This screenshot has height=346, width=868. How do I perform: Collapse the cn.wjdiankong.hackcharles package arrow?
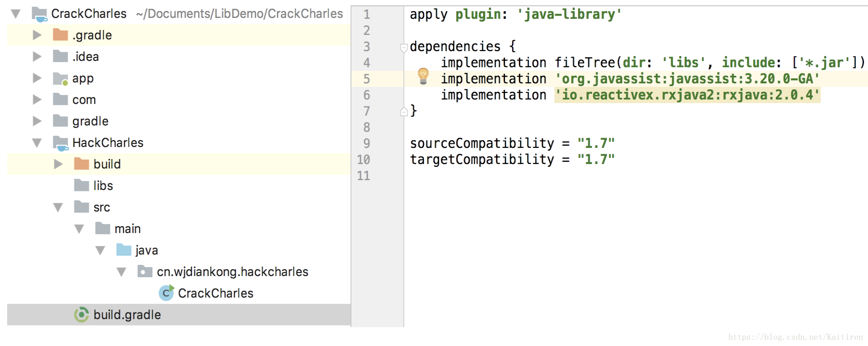click(121, 272)
